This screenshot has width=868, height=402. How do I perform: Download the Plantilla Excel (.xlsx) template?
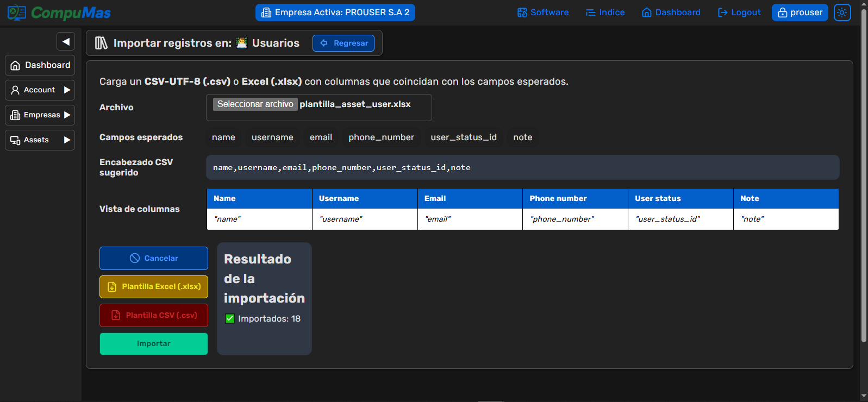point(154,287)
